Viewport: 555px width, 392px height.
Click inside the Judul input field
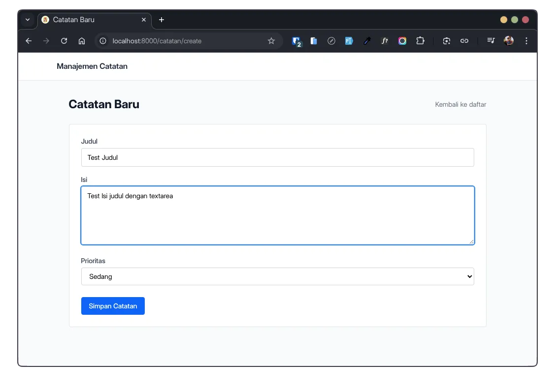(277, 157)
